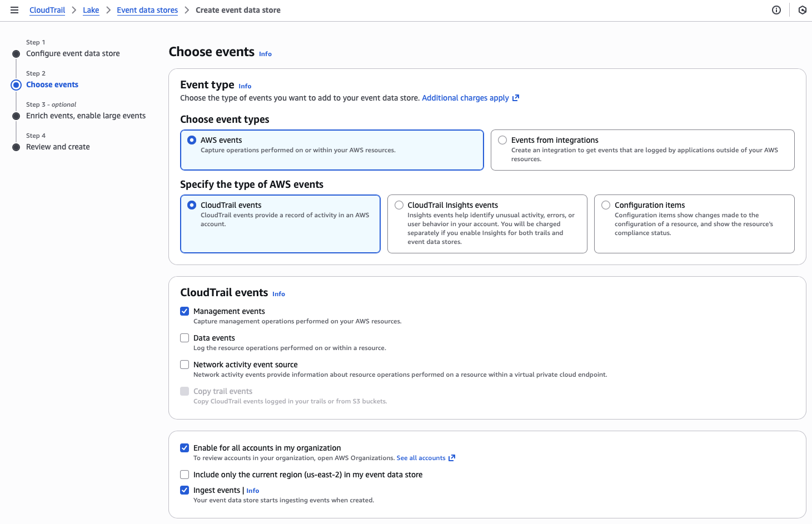Open Info next to Choose events heading
This screenshot has width=812, height=524.
[265, 54]
